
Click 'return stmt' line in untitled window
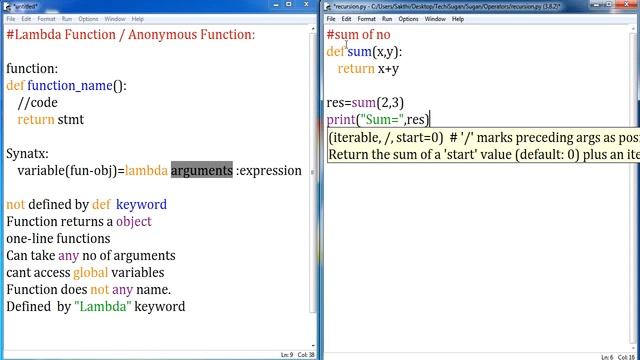pos(51,120)
